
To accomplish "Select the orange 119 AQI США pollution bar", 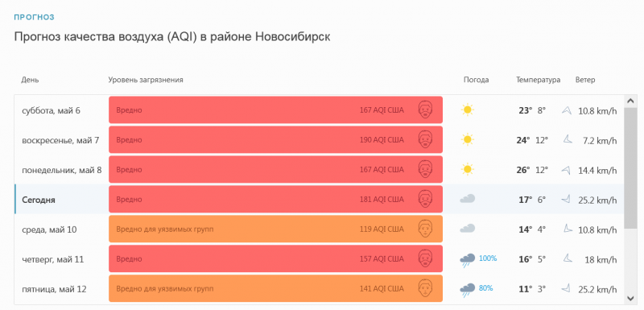I will pyautogui.click(x=275, y=229).
